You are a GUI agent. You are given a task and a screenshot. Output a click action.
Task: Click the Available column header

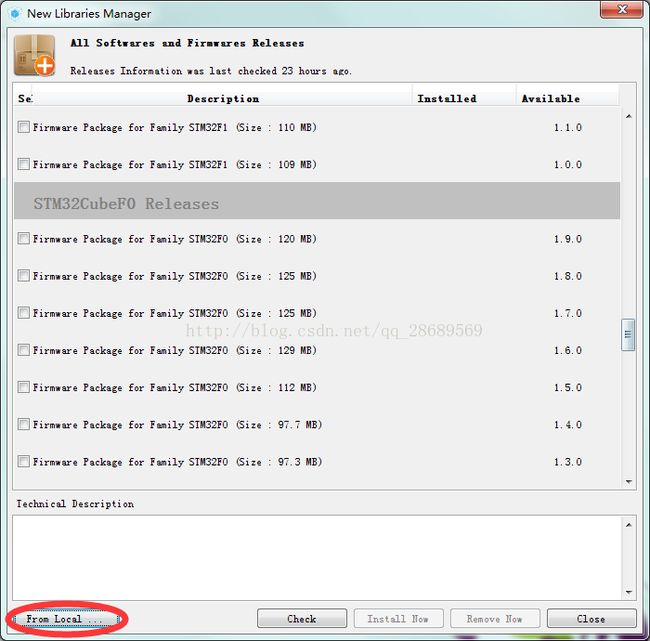[567, 99]
